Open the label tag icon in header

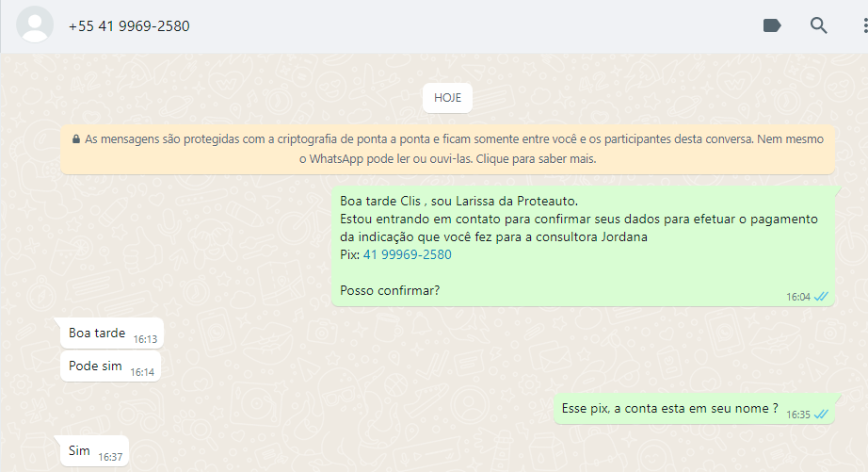pyautogui.click(x=772, y=25)
